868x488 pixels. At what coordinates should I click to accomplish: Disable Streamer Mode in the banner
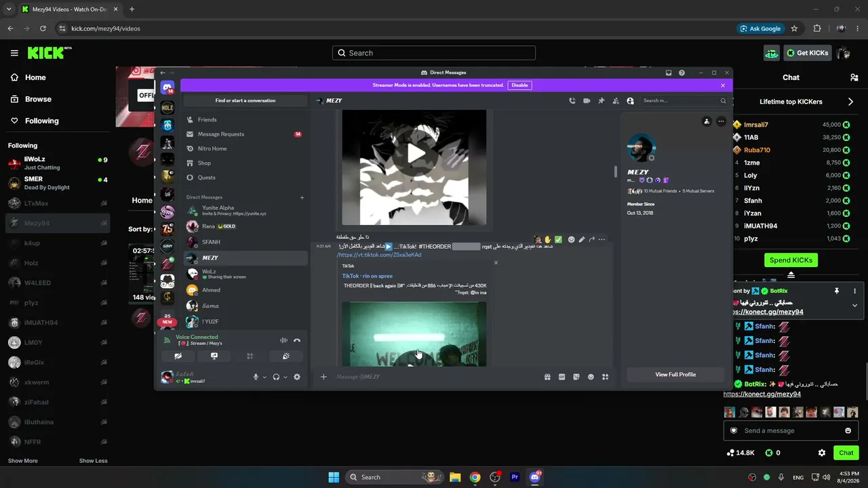(519, 85)
